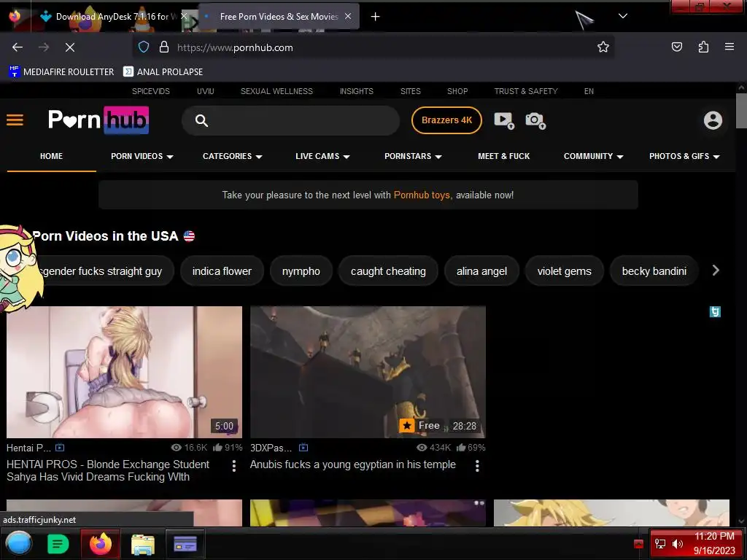Open SEXUAL WELLNESS in the top bar
The image size is (747, 560).
(276, 91)
